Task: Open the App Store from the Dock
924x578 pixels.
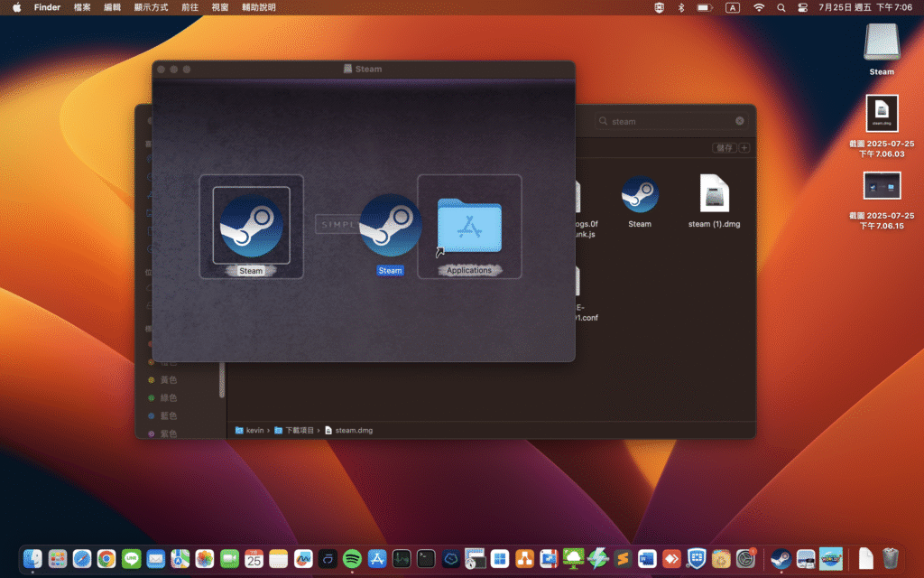Action: tap(377, 559)
